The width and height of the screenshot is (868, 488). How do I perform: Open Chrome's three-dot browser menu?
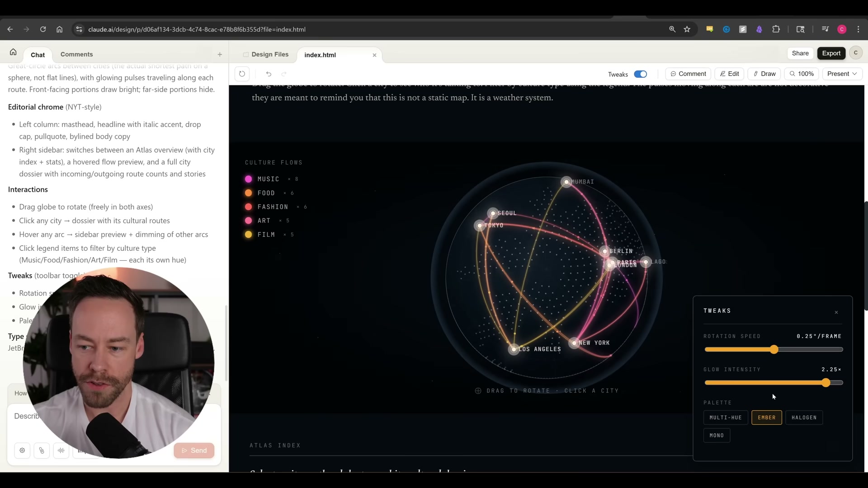(859, 29)
